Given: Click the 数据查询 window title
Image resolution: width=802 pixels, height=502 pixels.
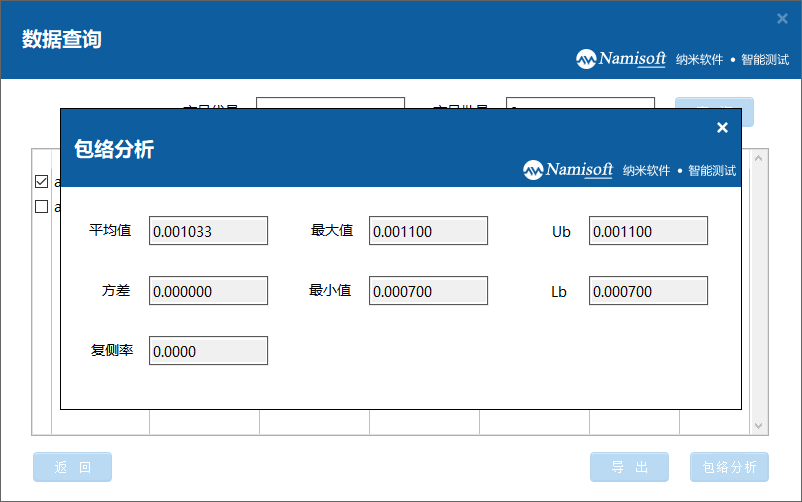Looking at the screenshot, I should [x=62, y=40].
